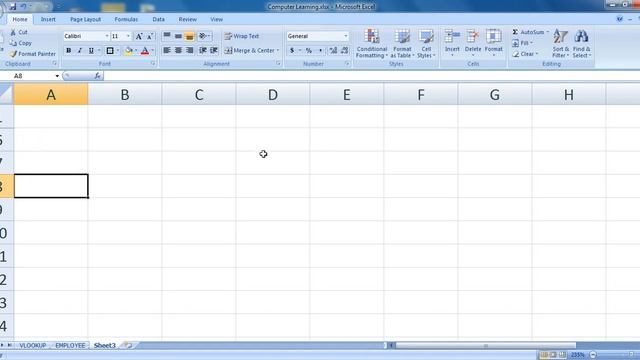
Task: Decrease the cell indent
Action: (x=202, y=50)
